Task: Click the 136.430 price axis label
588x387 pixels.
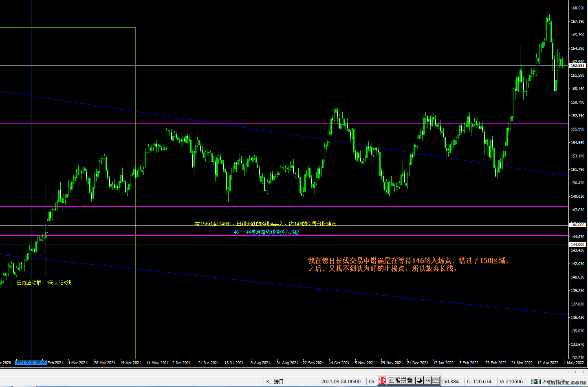Action: [577, 317]
